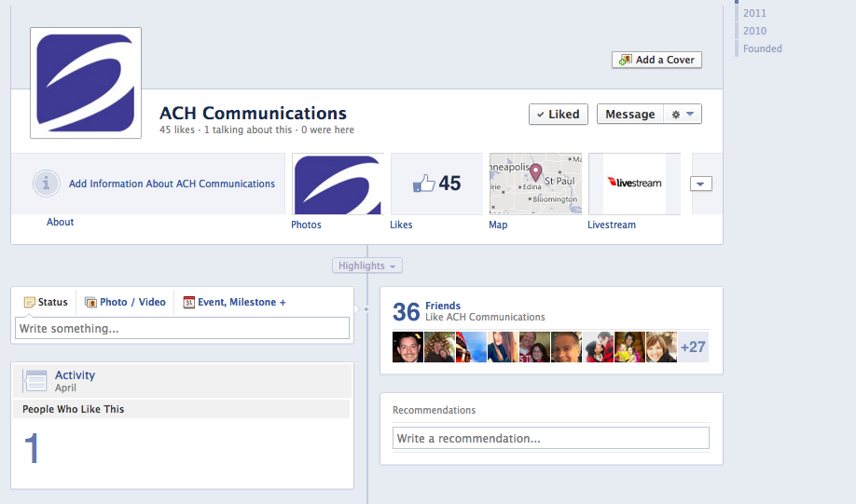Jump to Founded on the timeline

tap(762, 48)
